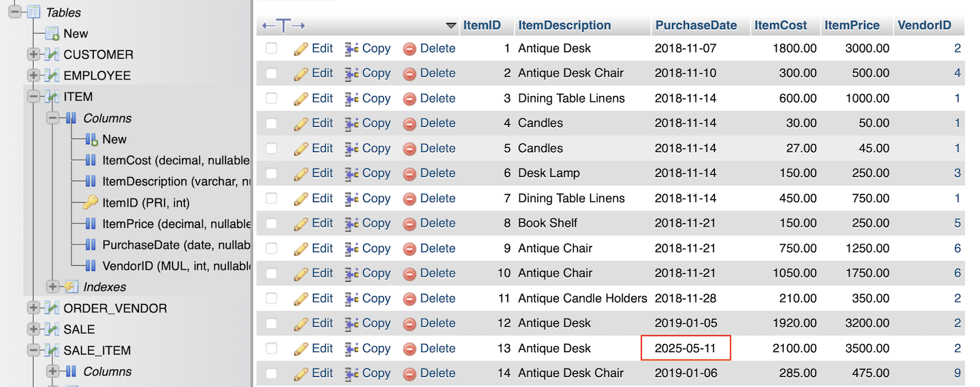Tick the checkbox for Candles row with ItemID 5
980x387 pixels.
(x=272, y=148)
